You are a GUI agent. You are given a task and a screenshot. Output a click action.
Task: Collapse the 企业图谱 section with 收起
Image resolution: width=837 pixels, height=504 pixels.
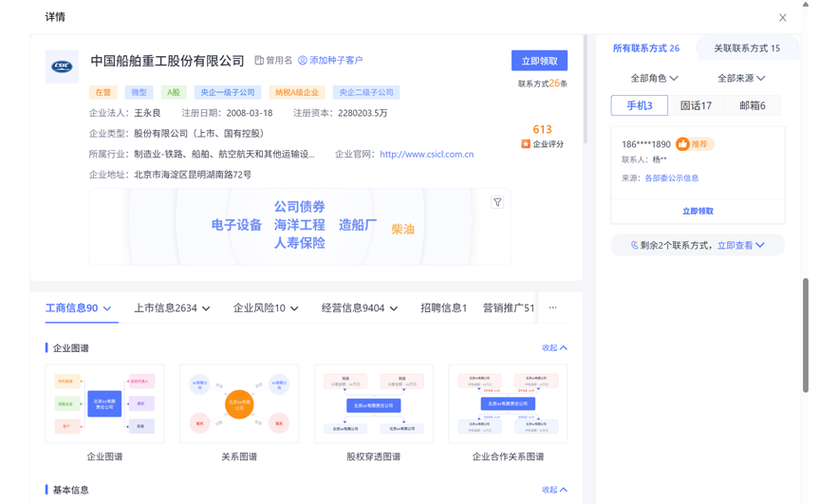[x=554, y=347]
